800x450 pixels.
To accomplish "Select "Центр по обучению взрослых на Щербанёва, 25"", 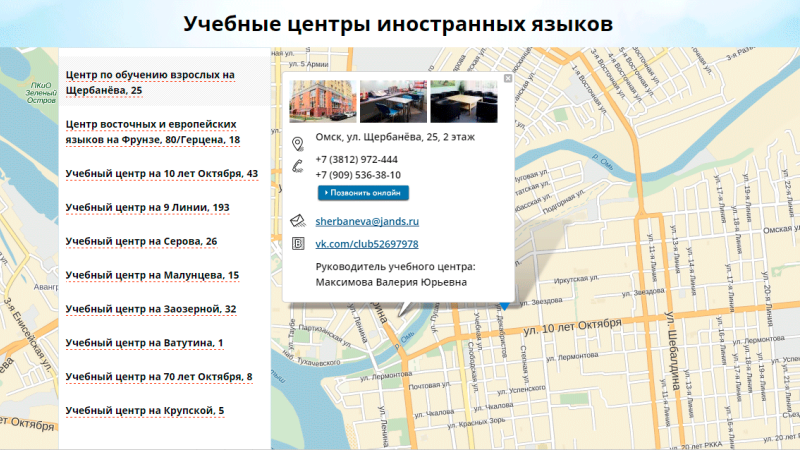I will coord(150,82).
